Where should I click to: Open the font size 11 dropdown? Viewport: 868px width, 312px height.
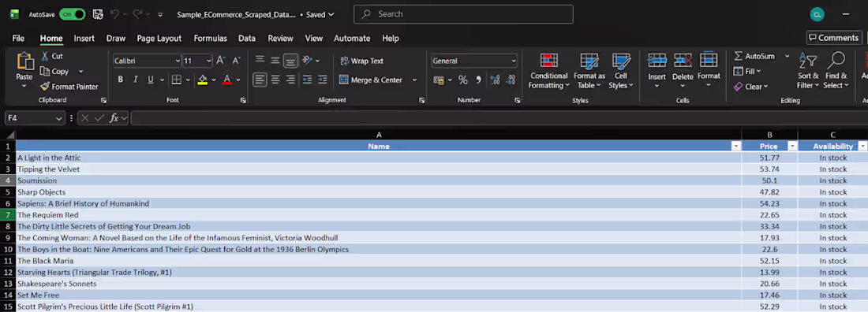coord(208,61)
